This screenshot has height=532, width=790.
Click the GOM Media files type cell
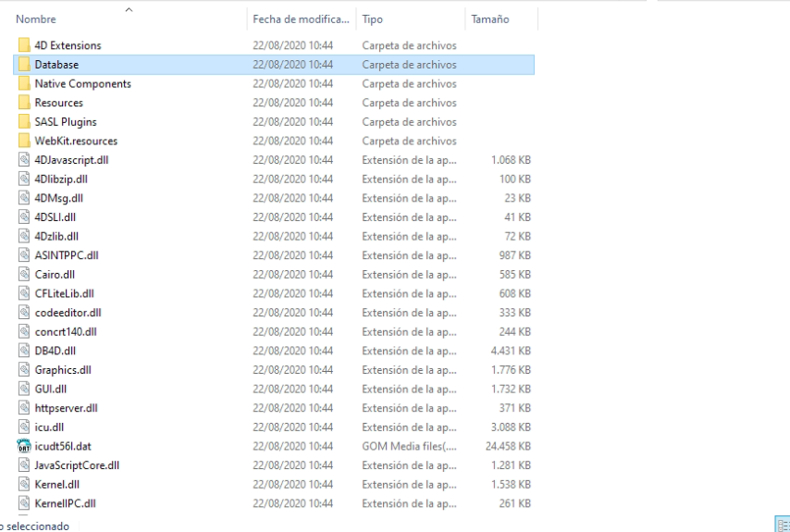pyautogui.click(x=409, y=446)
